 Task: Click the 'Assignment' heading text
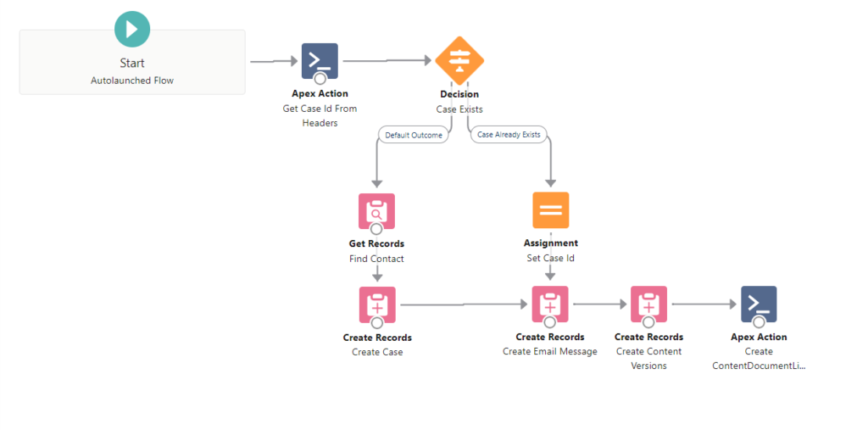pyautogui.click(x=551, y=243)
